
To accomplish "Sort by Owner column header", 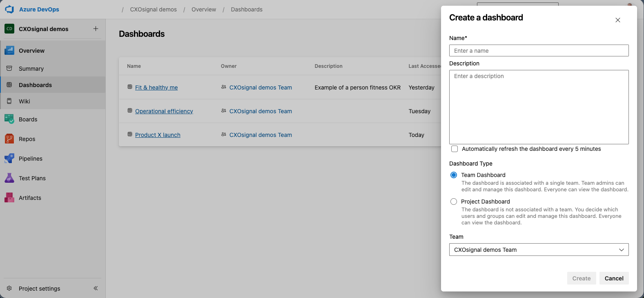I will point(229,66).
